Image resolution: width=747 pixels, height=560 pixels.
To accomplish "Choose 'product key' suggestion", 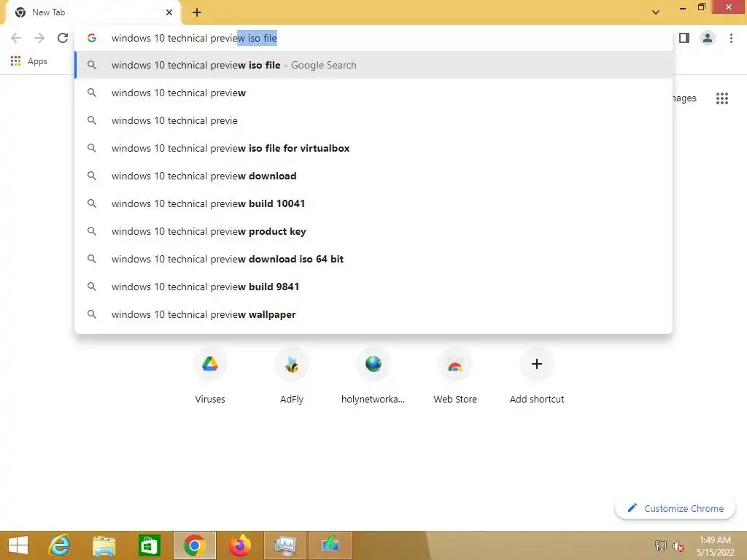I will pyautogui.click(x=373, y=231).
